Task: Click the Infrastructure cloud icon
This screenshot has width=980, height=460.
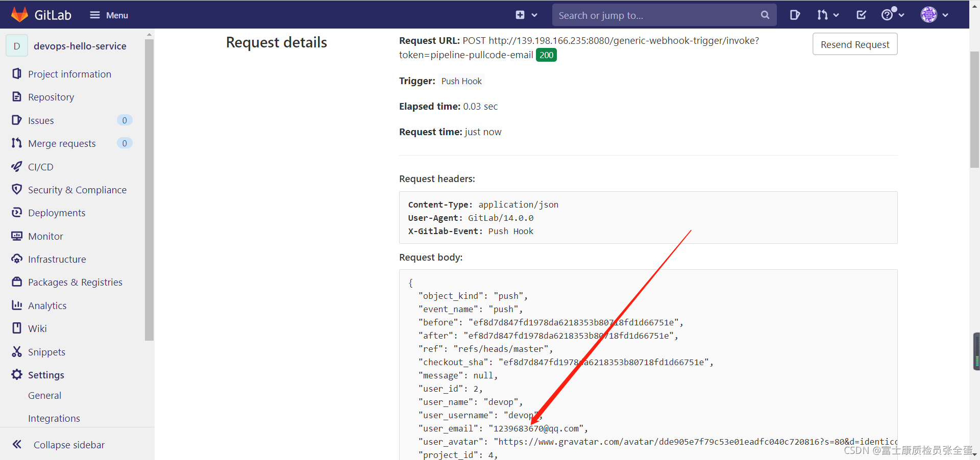Action: 17,259
